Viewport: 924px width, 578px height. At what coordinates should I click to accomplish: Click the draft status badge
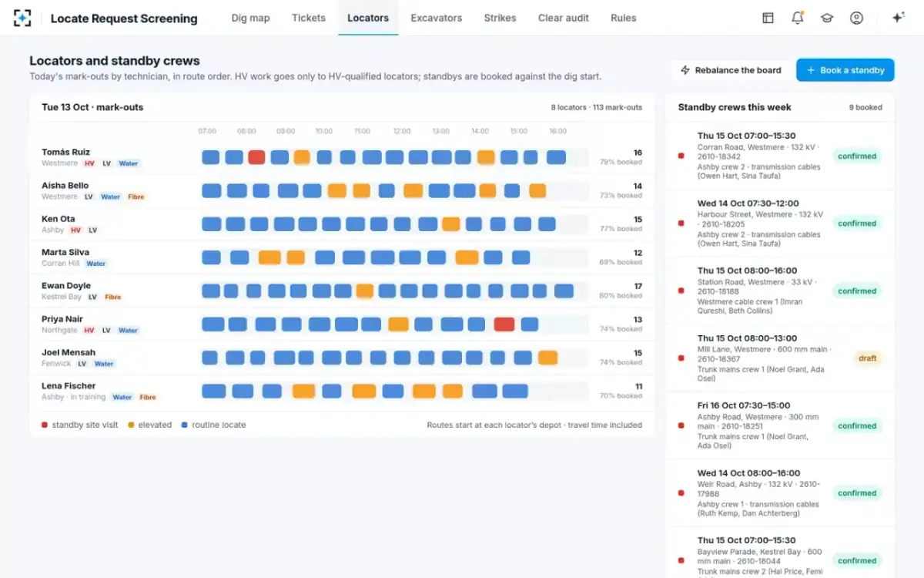pos(868,358)
